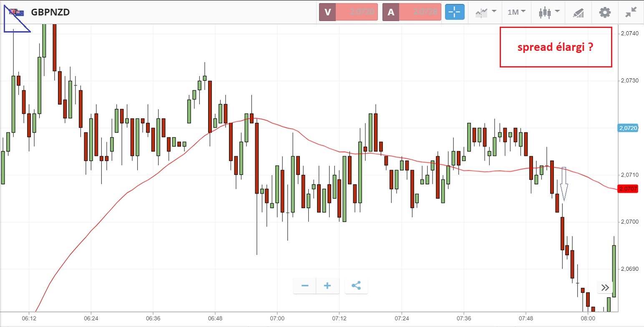Click the share chart icon

point(356,286)
